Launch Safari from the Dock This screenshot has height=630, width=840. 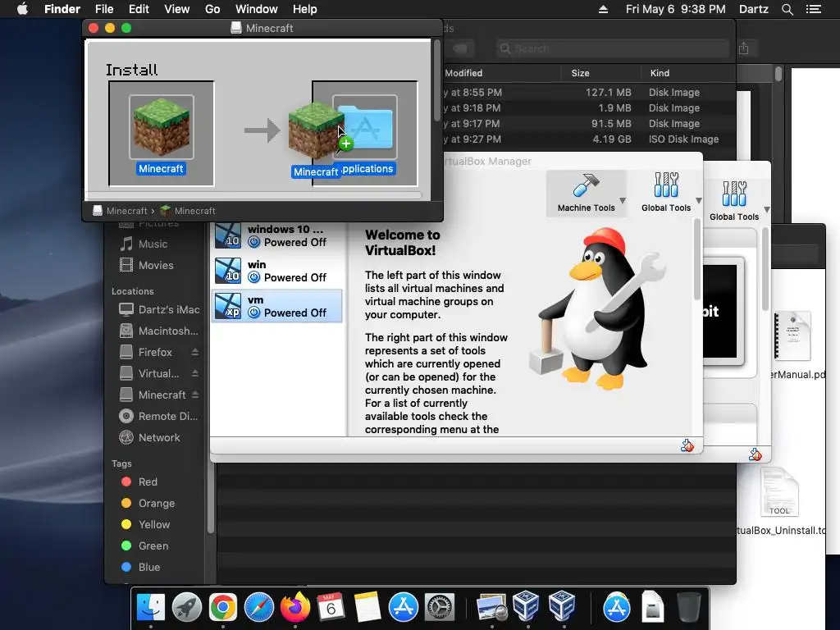click(258, 608)
